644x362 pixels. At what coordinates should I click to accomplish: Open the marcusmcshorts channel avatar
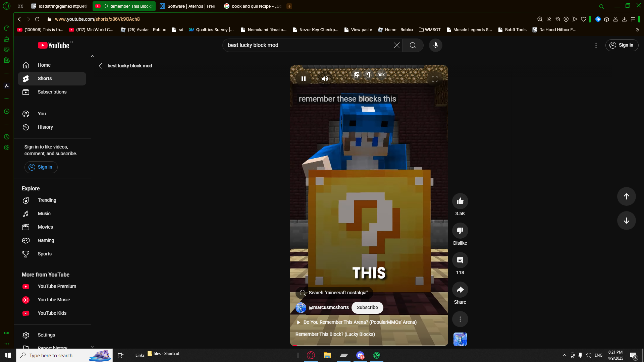click(301, 308)
